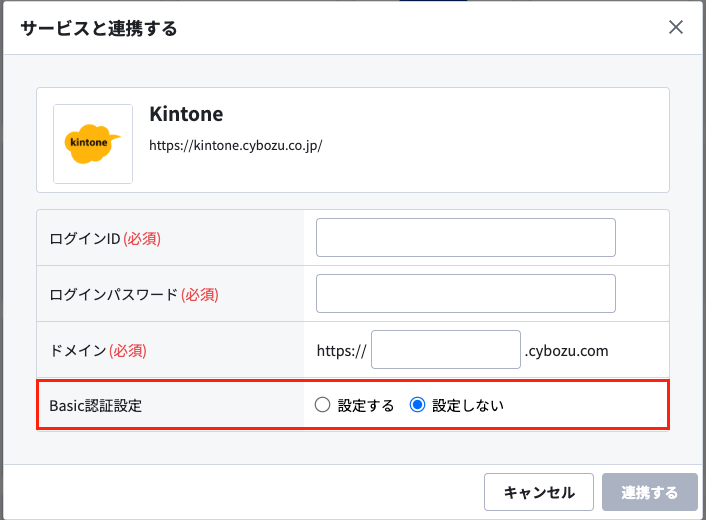Close the サービスと連携する dialog

pos(675,27)
